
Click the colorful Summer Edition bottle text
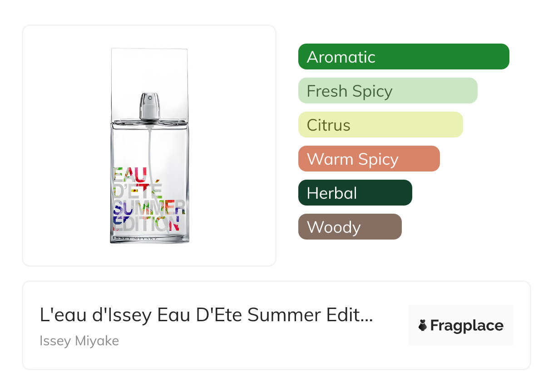pyautogui.click(x=149, y=199)
